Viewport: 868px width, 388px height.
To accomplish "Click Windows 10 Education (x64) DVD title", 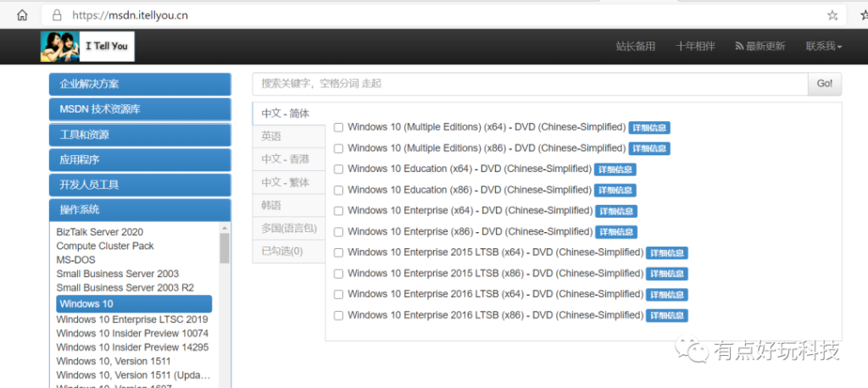I will [x=470, y=169].
